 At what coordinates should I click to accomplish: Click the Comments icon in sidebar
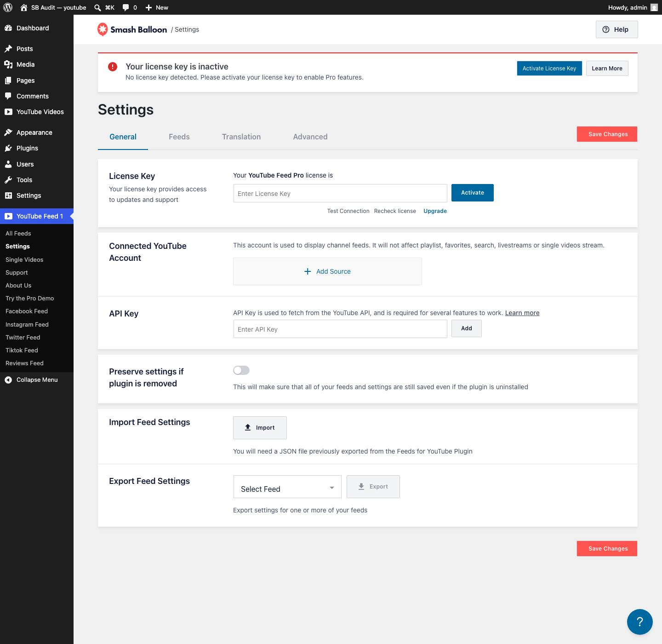pyautogui.click(x=8, y=96)
